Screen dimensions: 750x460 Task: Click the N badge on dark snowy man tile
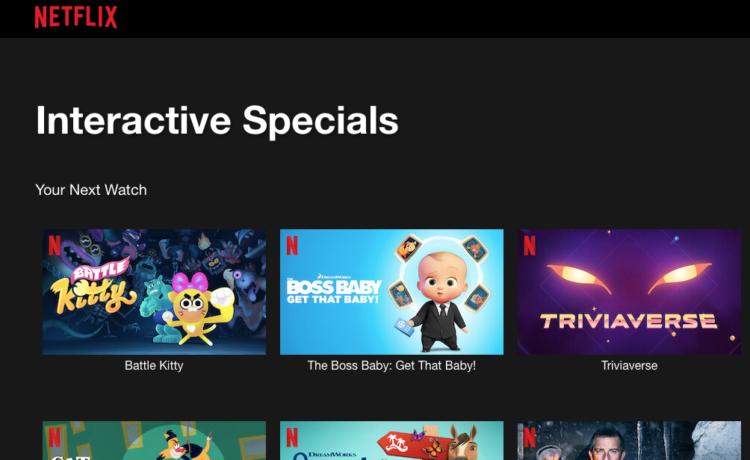click(529, 437)
